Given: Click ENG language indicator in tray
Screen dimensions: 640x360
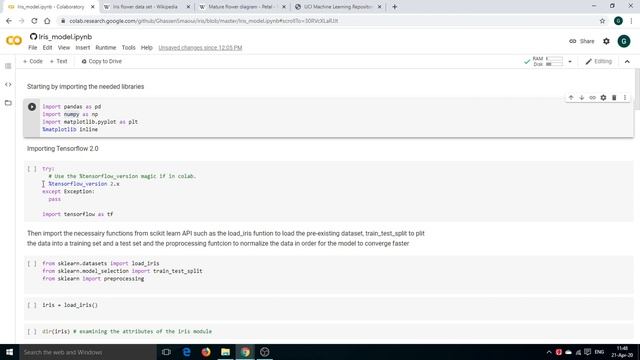Looking at the screenshot, I should coord(599,352).
